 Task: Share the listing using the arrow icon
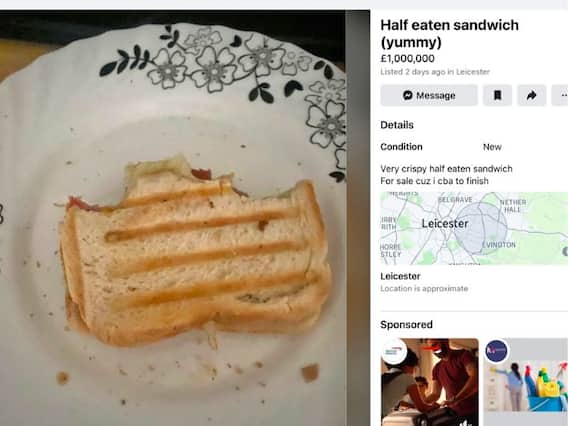point(531,95)
